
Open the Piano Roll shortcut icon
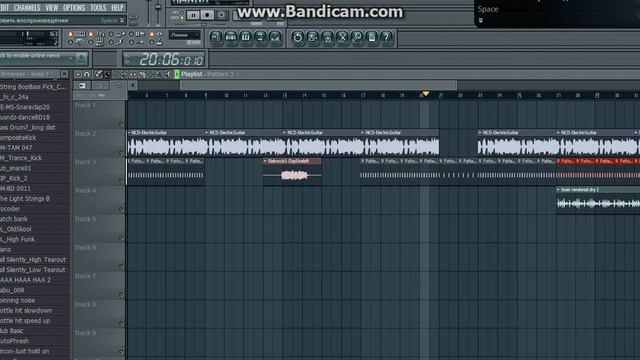245,38
